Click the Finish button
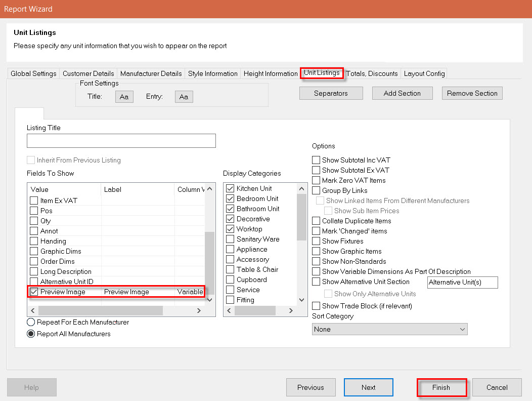Screen dimensions: 532x401 441,387
